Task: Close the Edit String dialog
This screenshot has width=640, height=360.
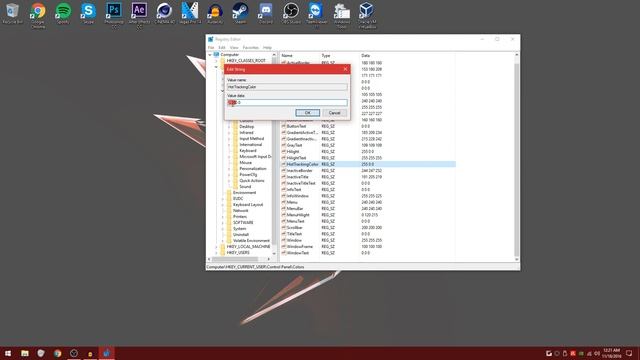Action: tap(345, 69)
